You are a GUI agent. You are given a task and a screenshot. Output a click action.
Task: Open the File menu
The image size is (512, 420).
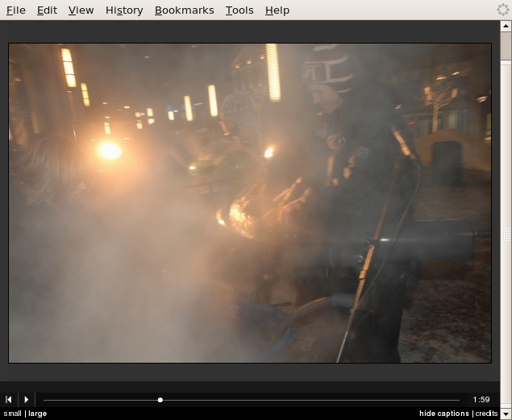pyautogui.click(x=16, y=10)
